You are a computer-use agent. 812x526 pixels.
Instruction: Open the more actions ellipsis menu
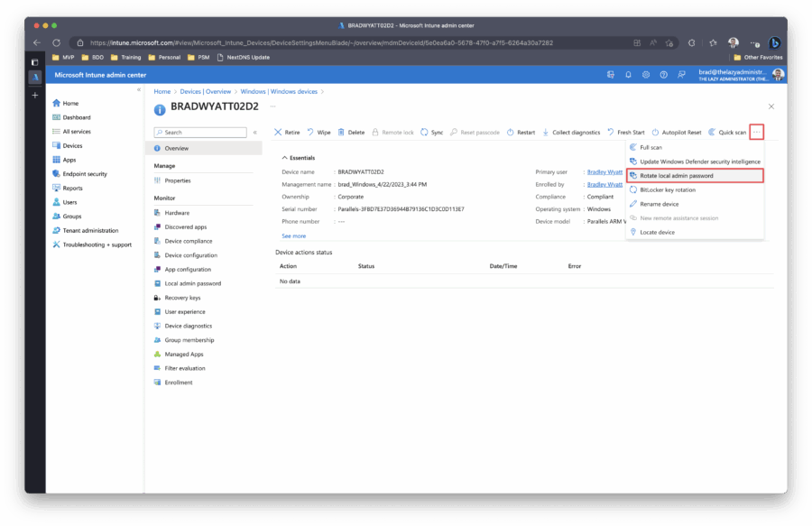point(756,133)
